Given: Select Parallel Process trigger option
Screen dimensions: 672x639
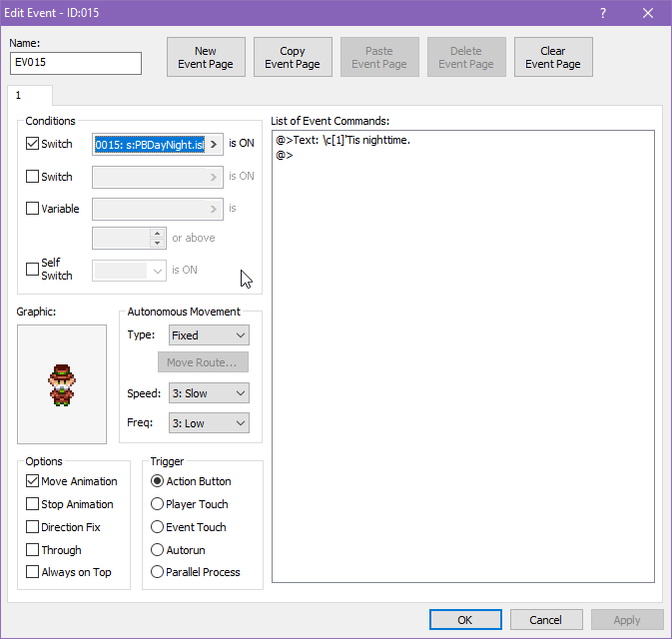Looking at the screenshot, I should coord(158,573).
